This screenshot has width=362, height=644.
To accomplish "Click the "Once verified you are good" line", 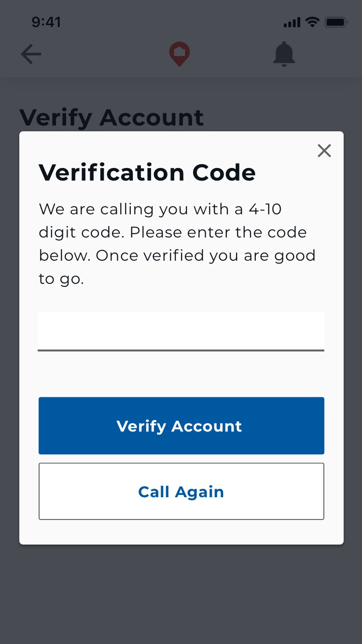I will point(177,255).
